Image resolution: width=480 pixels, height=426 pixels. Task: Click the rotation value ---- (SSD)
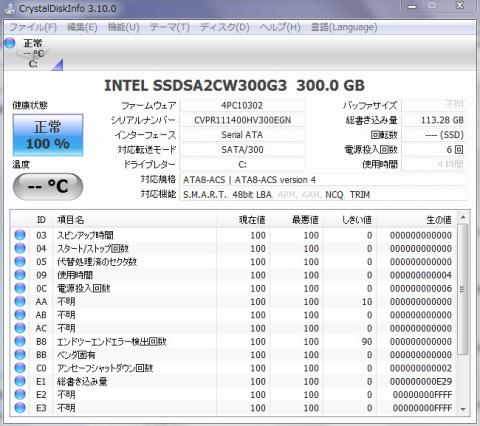click(434, 135)
